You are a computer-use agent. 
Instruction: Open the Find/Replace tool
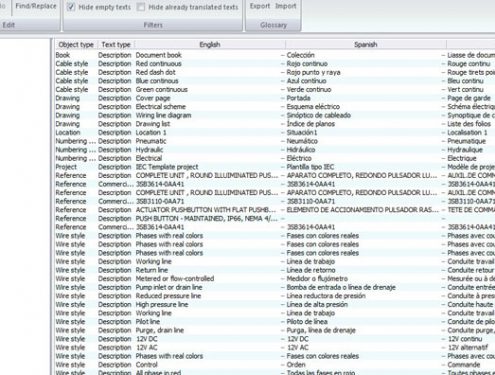click(x=36, y=6)
